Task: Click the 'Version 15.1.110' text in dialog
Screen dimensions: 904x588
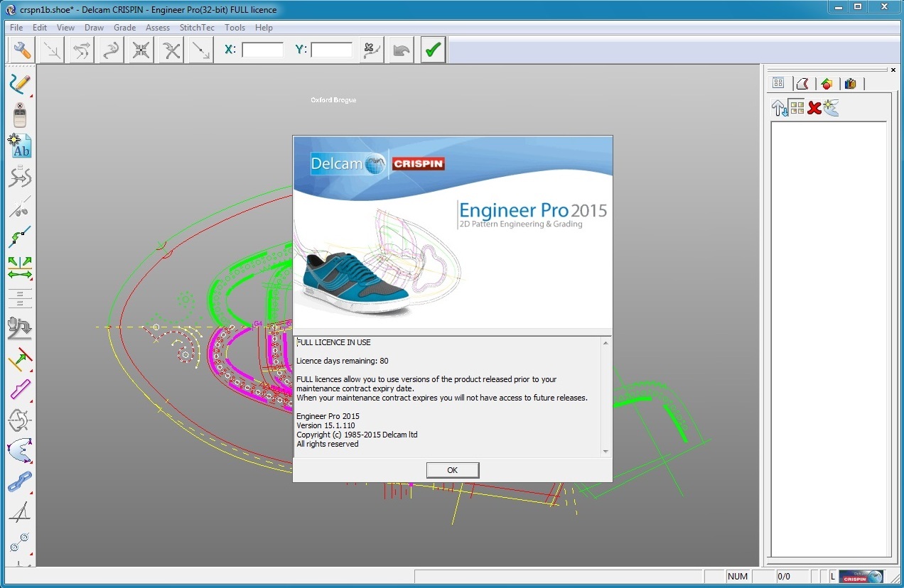Action: pyautogui.click(x=325, y=425)
